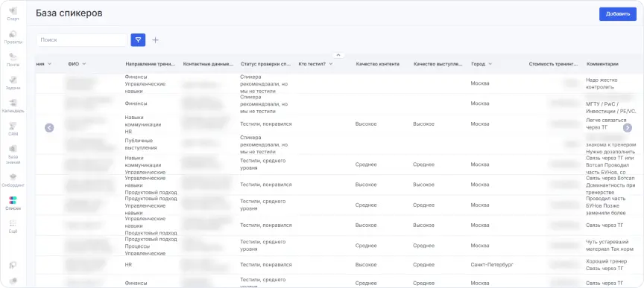This screenshot has width=644, height=288.
Task: Click comment знакома к тренером Нужно дозаполнить
Action: coord(611,148)
